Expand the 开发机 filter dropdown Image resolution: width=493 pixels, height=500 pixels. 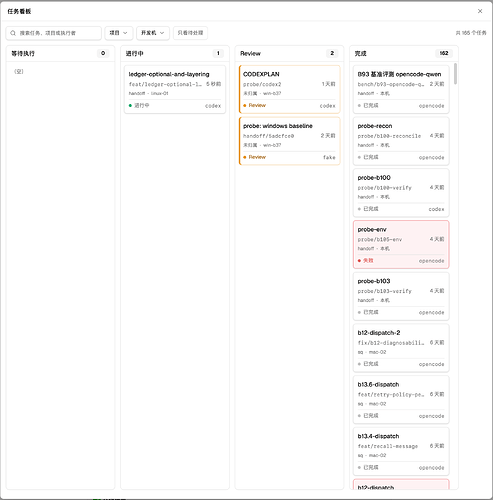coord(153,33)
